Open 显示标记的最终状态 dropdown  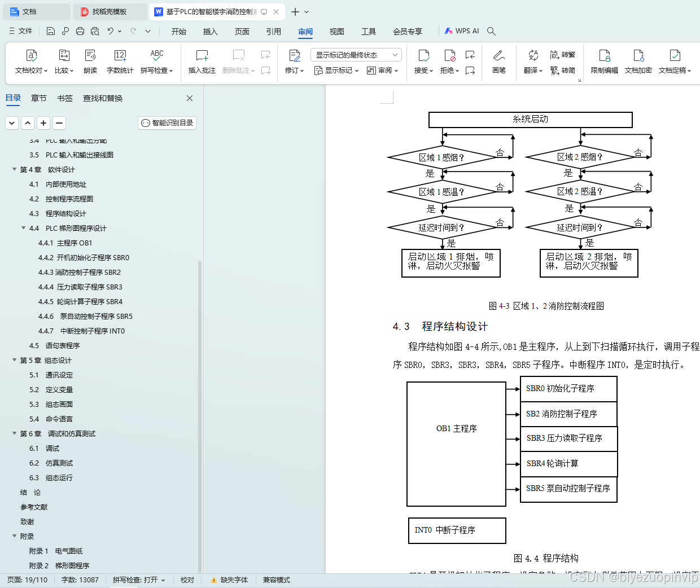point(356,55)
